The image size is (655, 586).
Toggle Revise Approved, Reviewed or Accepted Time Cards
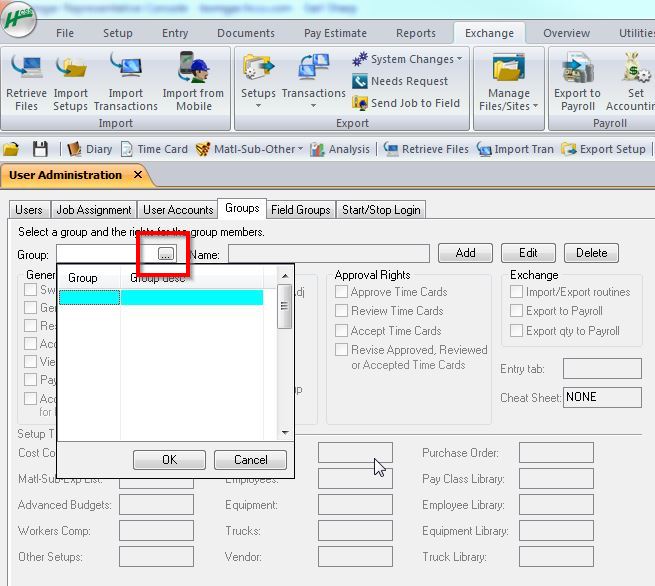pyautogui.click(x=341, y=350)
